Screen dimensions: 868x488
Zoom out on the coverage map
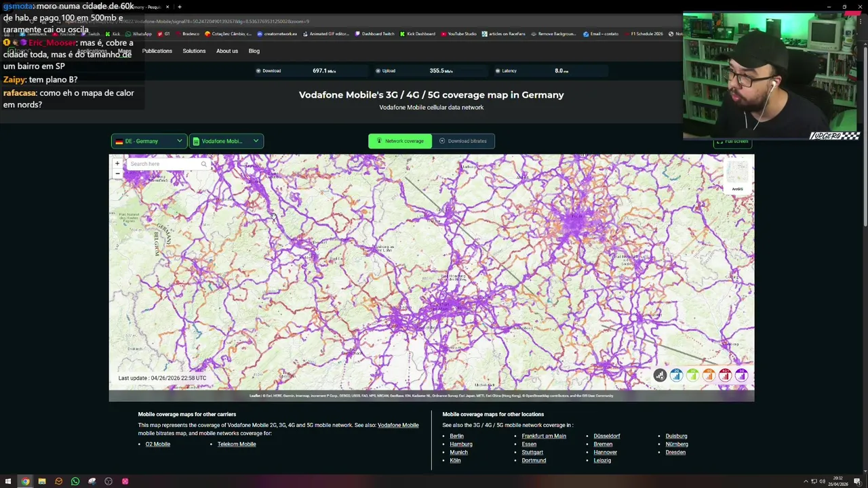click(x=117, y=174)
